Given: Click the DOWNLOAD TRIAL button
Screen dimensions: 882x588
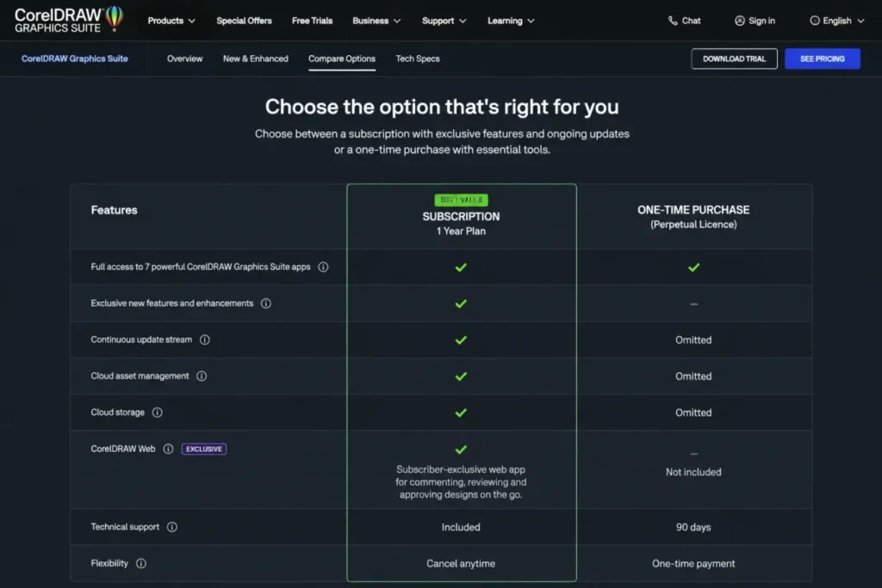Looking at the screenshot, I should click(734, 59).
